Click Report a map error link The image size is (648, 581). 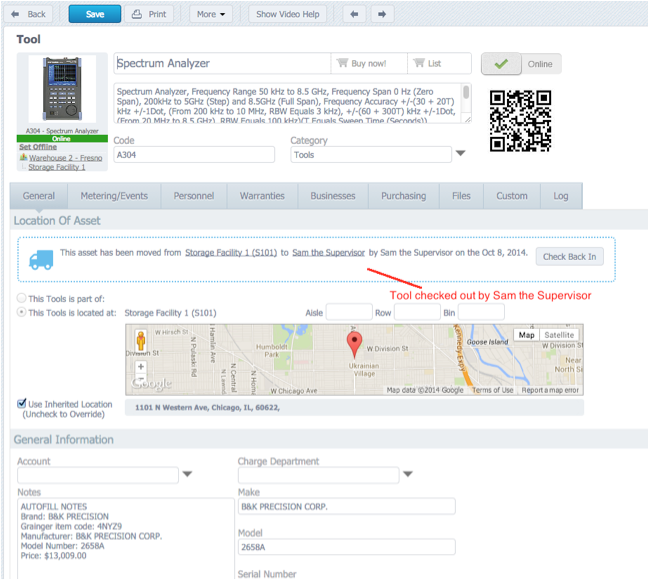[550, 390]
